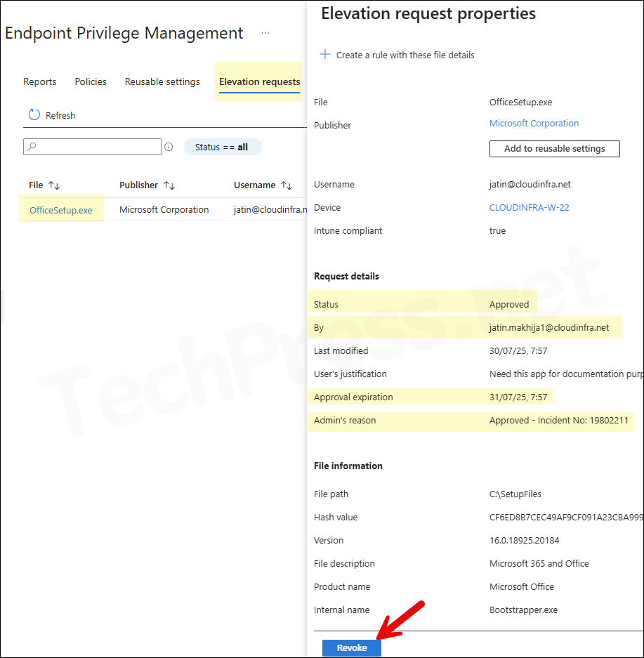The width and height of the screenshot is (644, 658).
Task: Sort by Publisher column arrows
Action: click(169, 185)
